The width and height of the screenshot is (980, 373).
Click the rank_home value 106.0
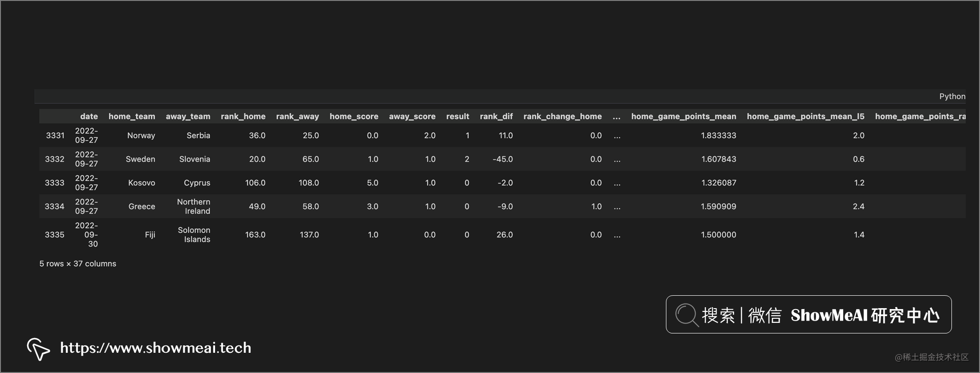(255, 183)
